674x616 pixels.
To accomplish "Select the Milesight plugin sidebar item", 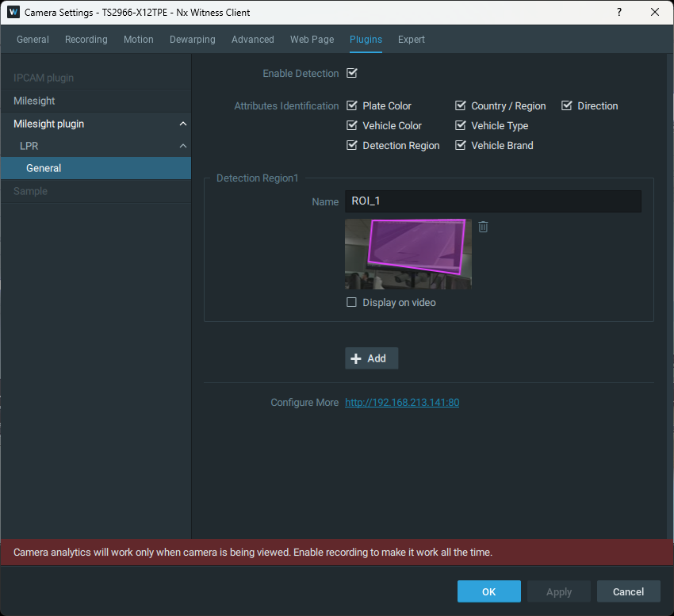I will [96, 124].
